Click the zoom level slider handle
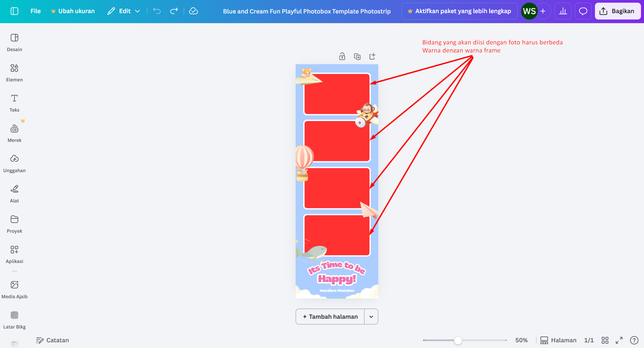 (458, 340)
